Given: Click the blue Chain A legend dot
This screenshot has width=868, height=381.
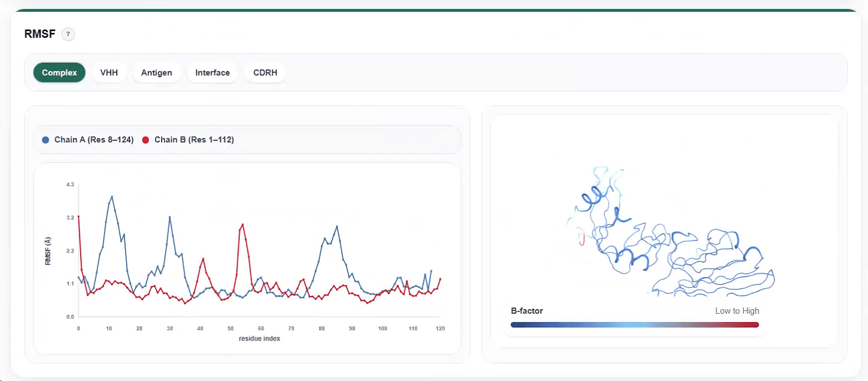Looking at the screenshot, I should pos(46,140).
